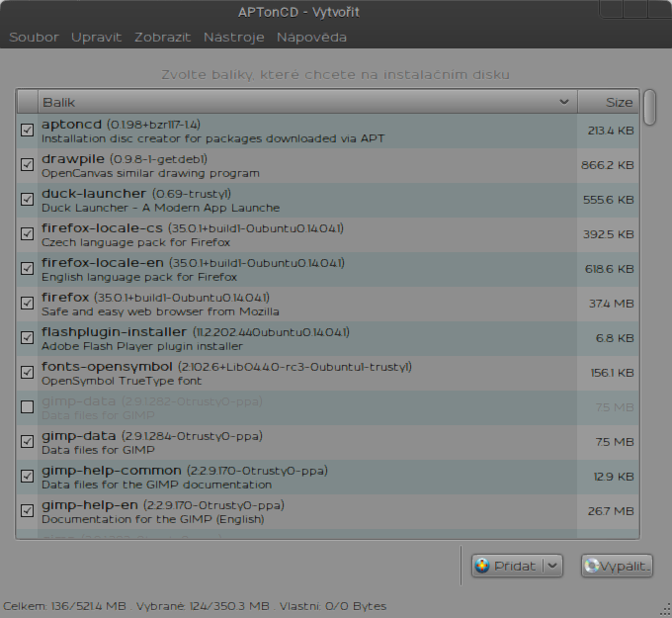Open the Zobrazit menu
Viewport: 672px width, 618px height.
(162, 38)
